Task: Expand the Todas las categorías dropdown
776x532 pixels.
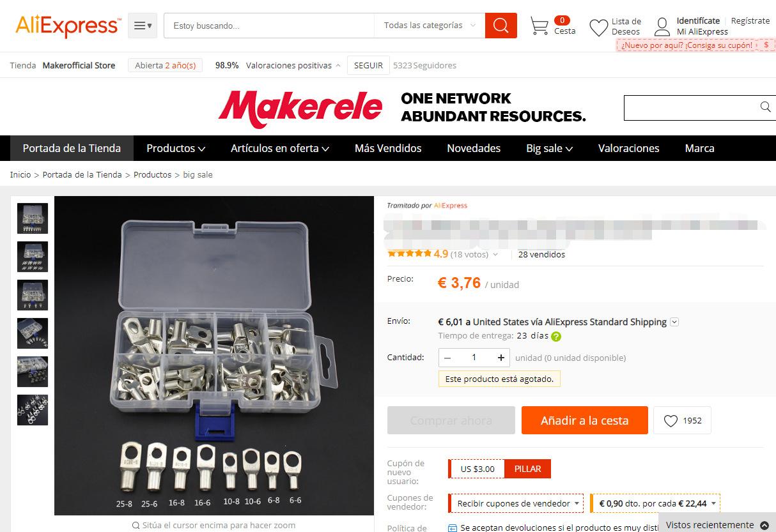Action: (x=429, y=26)
